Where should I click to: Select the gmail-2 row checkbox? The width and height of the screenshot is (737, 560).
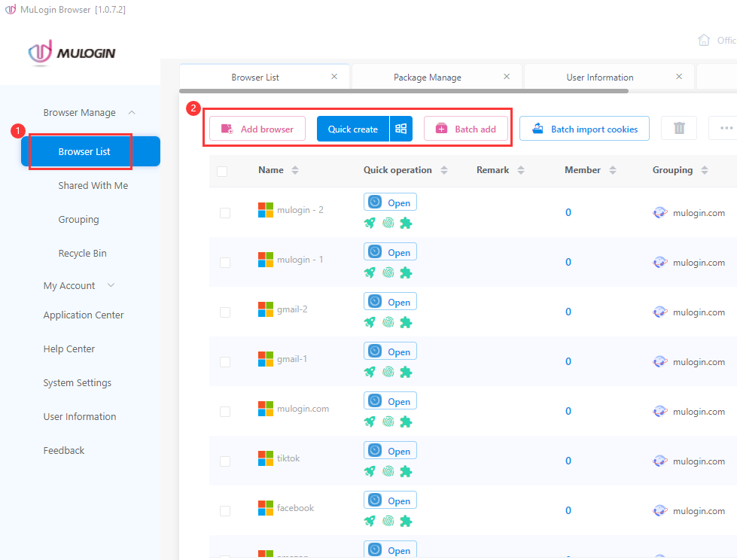tap(225, 312)
